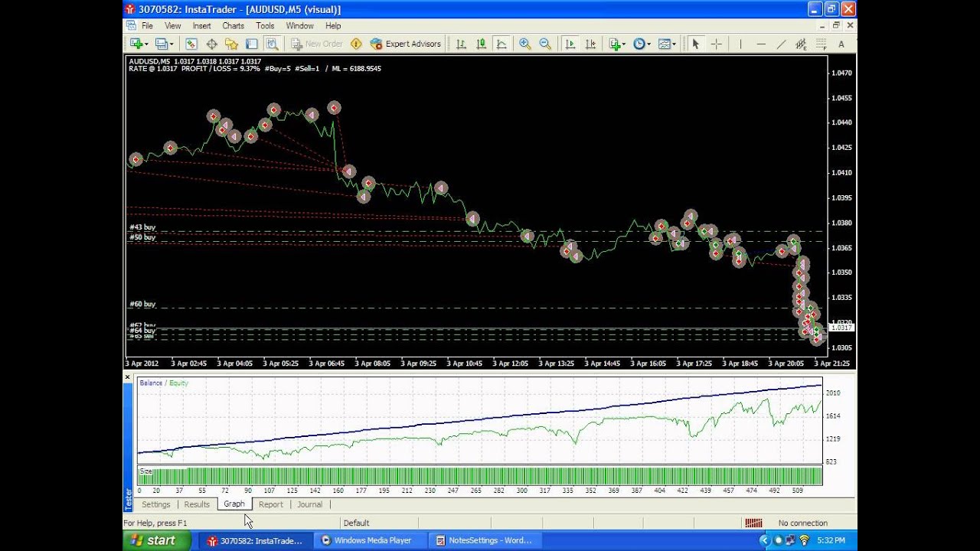This screenshot has width=980, height=551.
Task: Click the '#50 buy' order label
Action: (142, 237)
